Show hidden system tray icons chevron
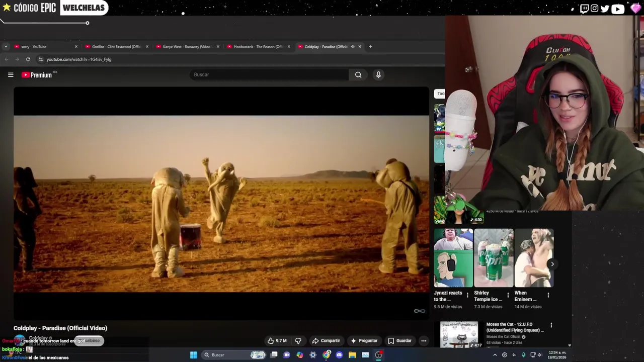644x362 pixels. (495, 355)
